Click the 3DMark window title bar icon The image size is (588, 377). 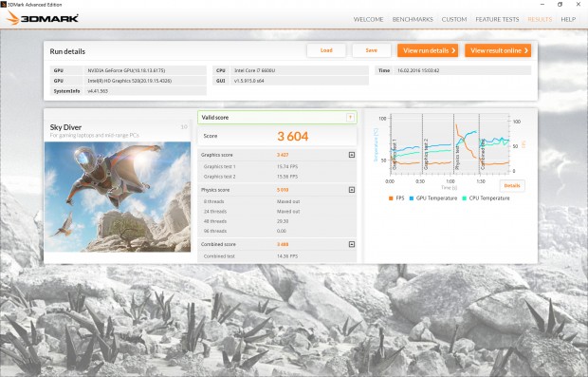(4, 5)
